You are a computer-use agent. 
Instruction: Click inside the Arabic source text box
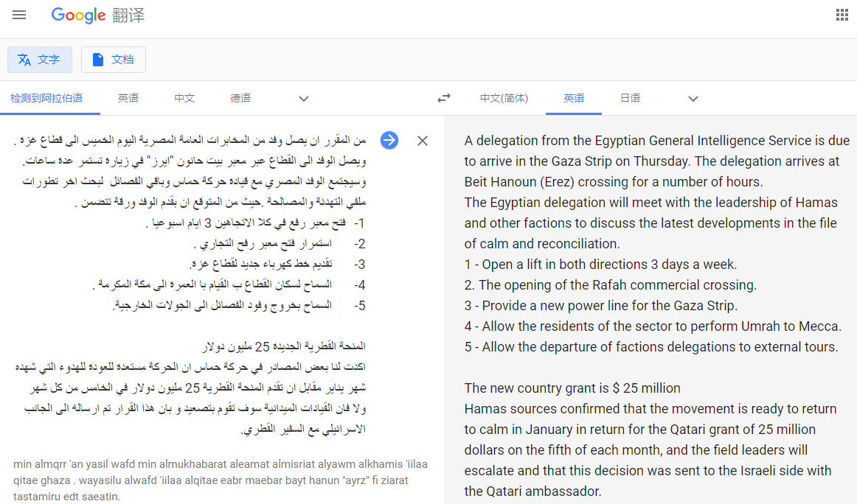(x=190, y=284)
